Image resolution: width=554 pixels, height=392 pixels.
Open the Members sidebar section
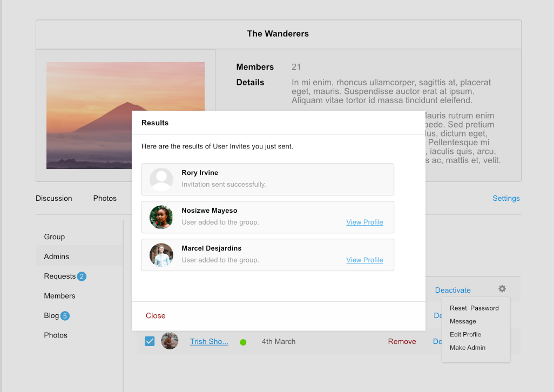tap(59, 296)
